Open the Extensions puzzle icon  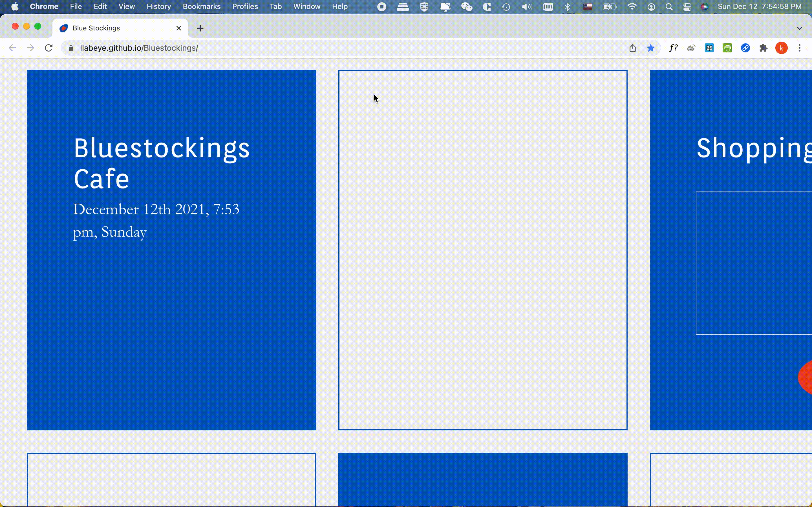[x=763, y=48]
